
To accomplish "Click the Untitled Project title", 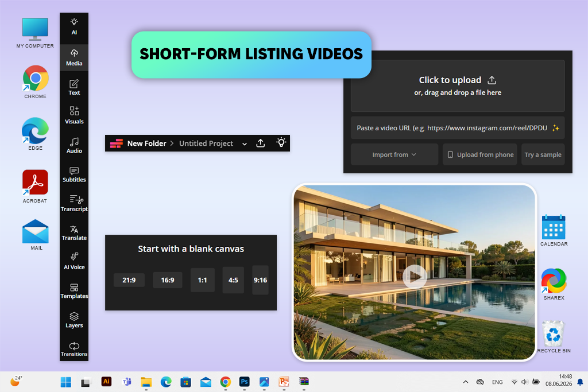I will click(x=206, y=143).
